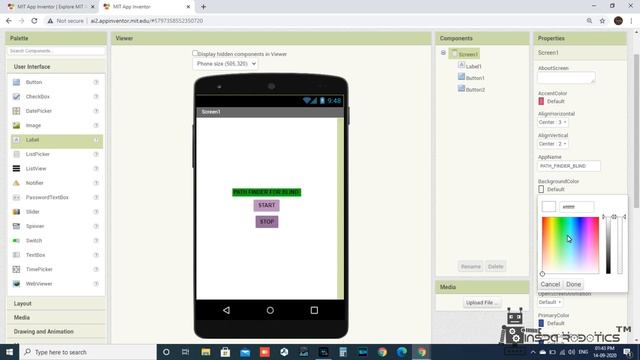Select the Label palette icon

coord(16,140)
